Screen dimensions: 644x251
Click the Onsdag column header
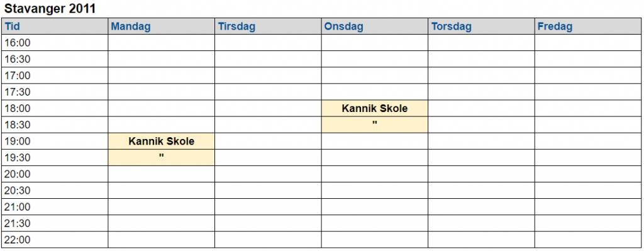pyautogui.click(x=375, y=26)
